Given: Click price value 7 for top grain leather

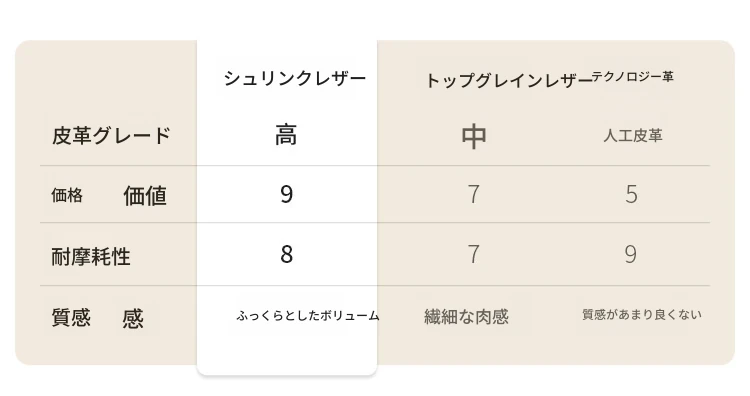Looking at the screenshot, I should coord(474,194).
